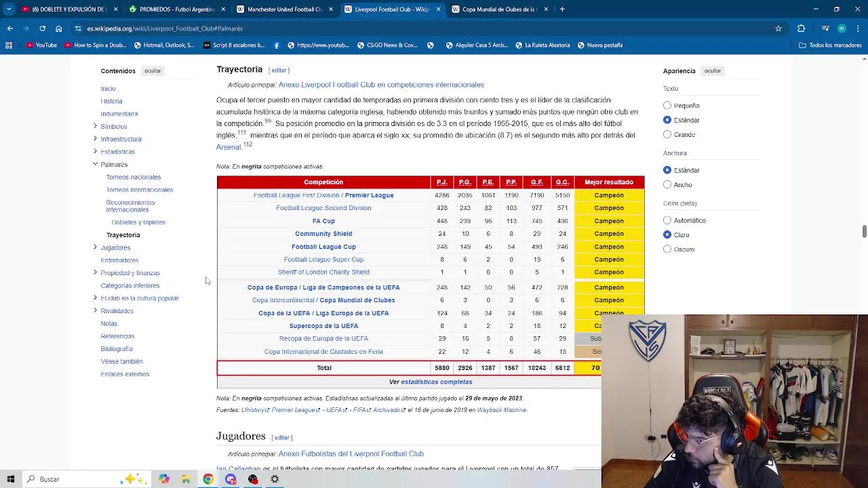This screenshot has width=868, height=488.
Task: View site information icon in address bar
Action: (x=79, y=28)
